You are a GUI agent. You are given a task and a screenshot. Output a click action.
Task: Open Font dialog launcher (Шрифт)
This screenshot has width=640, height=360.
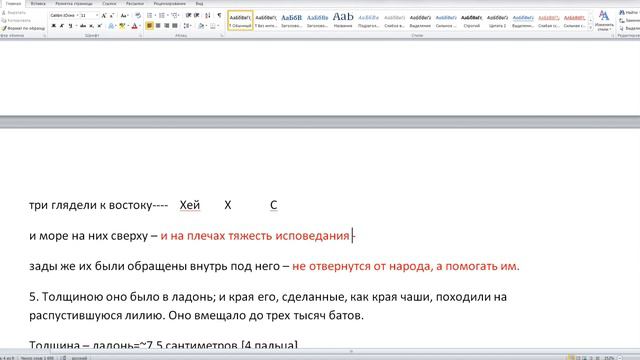pos(140,36)
